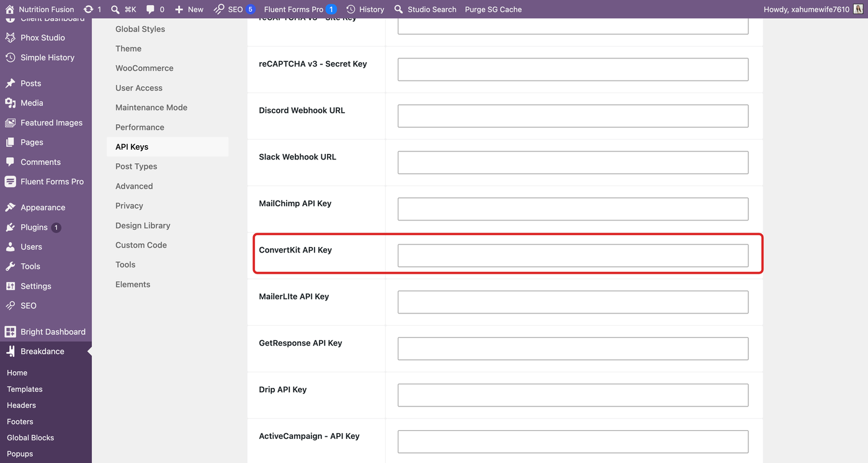Click the Nutrition Fusion home icon
The height and width of the screenshot is (463, 868).
(9, 9)
